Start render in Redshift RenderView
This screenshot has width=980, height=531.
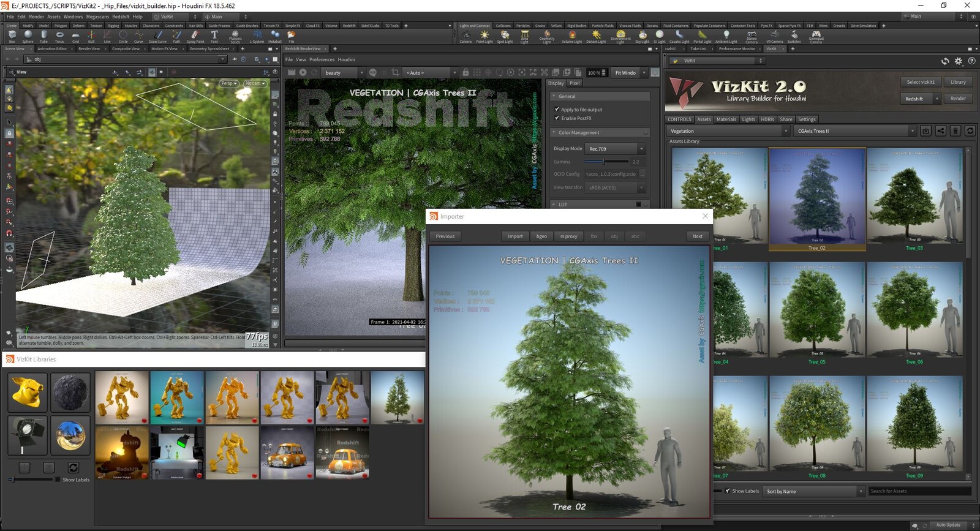click(303, 72)
